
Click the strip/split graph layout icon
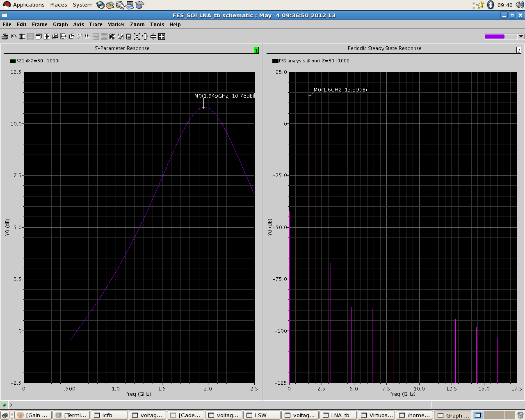[x=30, y=37]
